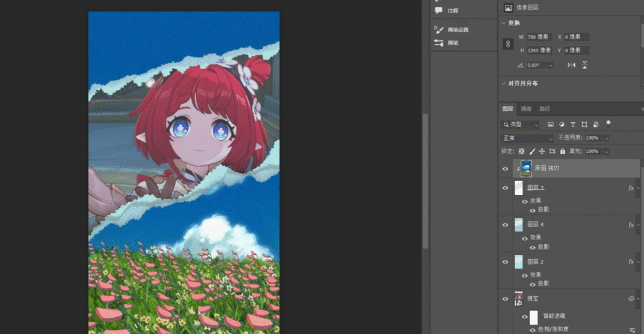Hide the 图层 3 layer

point(505,187)
